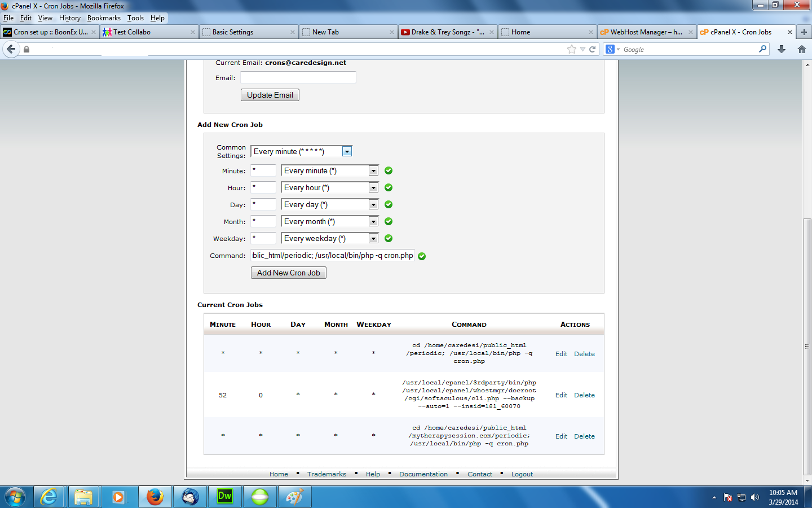The width and height of the screenshot is (812, 508).
Task: Open Internet Explorer from the taskbar
Action: [49, 497]
